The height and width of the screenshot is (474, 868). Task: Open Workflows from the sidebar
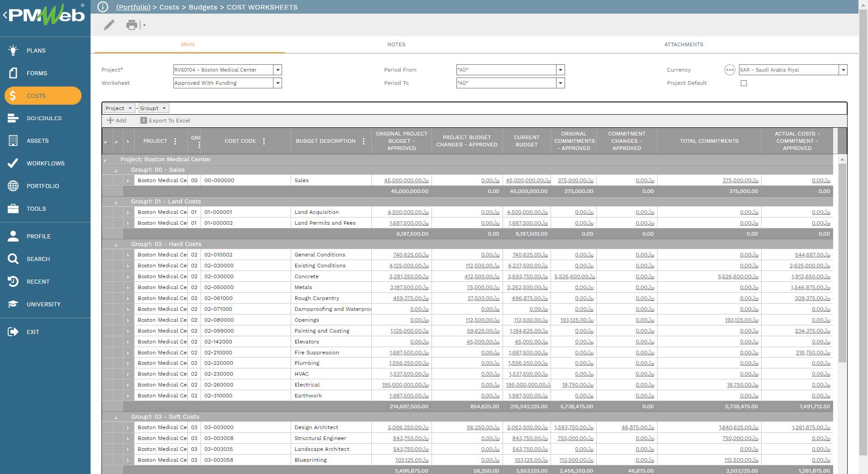[45, 163]
